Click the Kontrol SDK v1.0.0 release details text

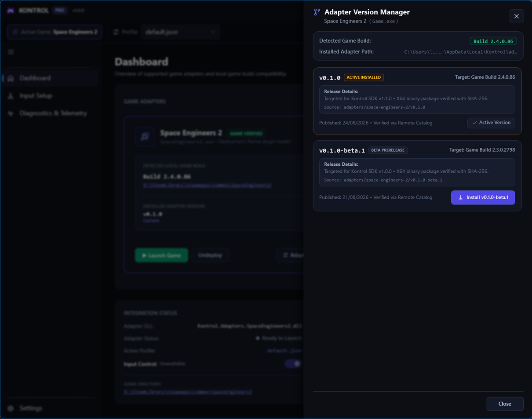(406, 171)
